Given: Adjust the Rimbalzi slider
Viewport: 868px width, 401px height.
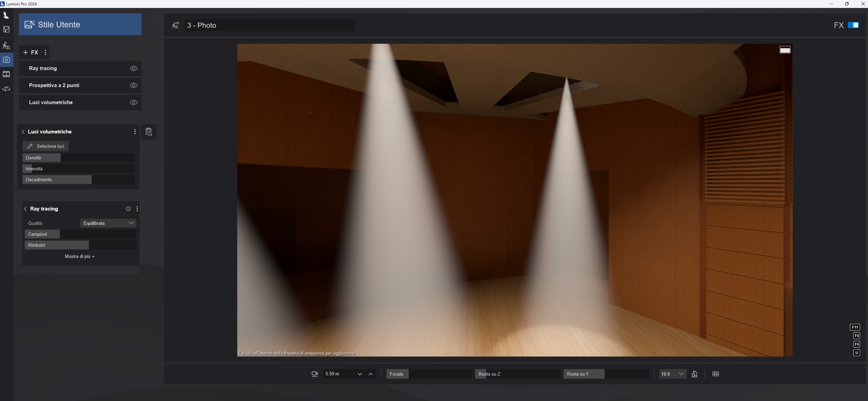Looking at the screenshot, I should pyautogui.click(x=81, y=245).
